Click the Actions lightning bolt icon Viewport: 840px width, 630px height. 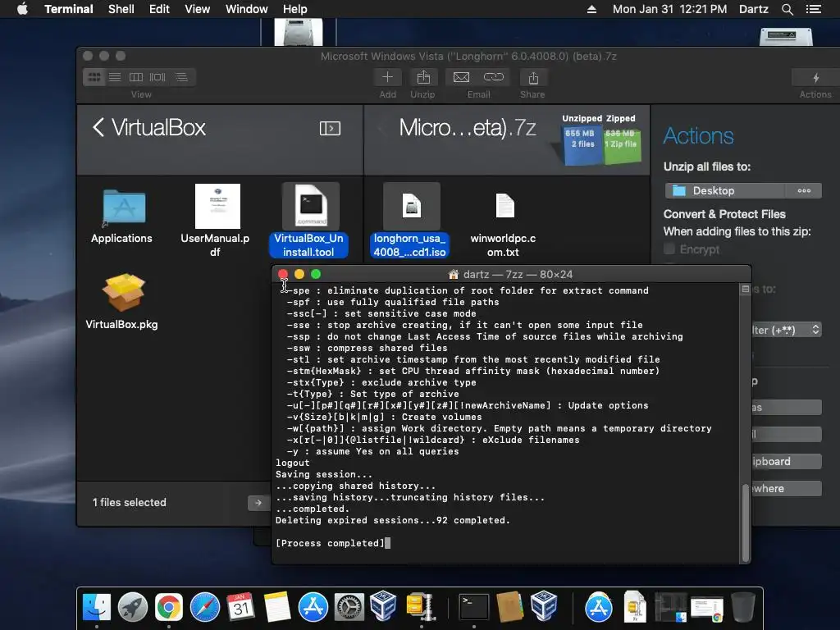816,78
